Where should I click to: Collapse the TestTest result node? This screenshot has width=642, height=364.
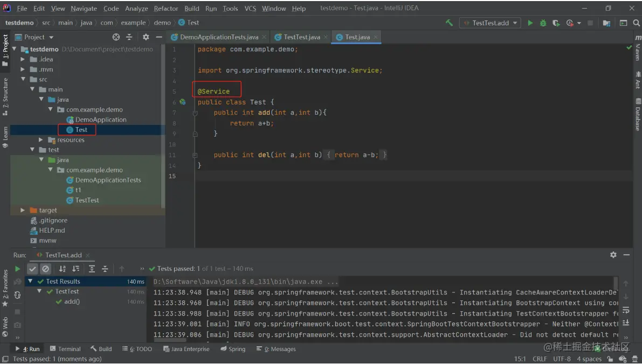[39, 292]
